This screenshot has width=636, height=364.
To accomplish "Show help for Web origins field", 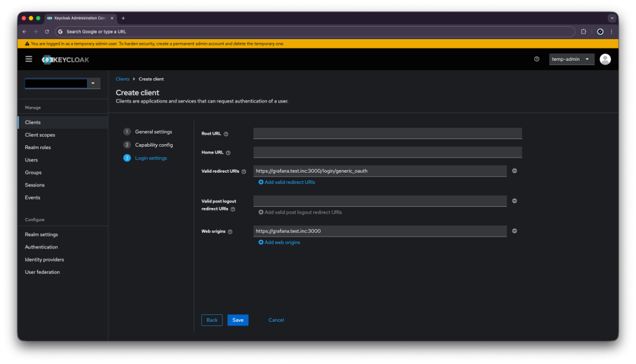I will (230, 232).
